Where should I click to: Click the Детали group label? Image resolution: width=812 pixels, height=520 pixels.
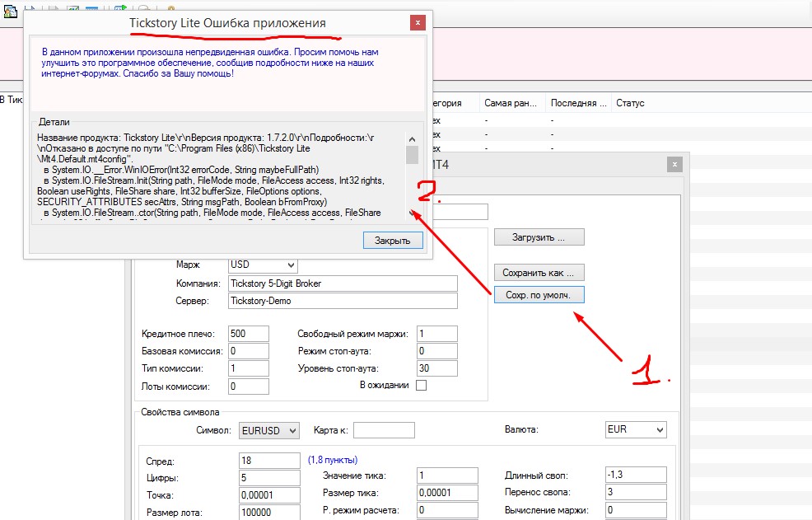[54, 122]
